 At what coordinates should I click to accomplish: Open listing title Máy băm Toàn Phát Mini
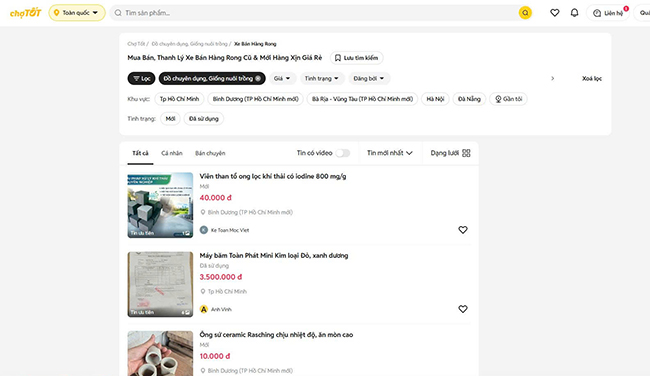pos(274,255)
